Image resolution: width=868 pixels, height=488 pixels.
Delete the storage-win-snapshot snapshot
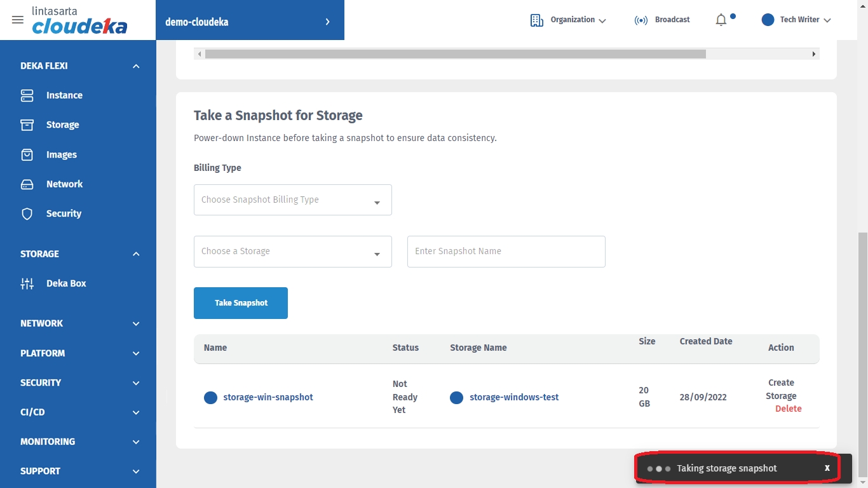click(x=788, y=409)
